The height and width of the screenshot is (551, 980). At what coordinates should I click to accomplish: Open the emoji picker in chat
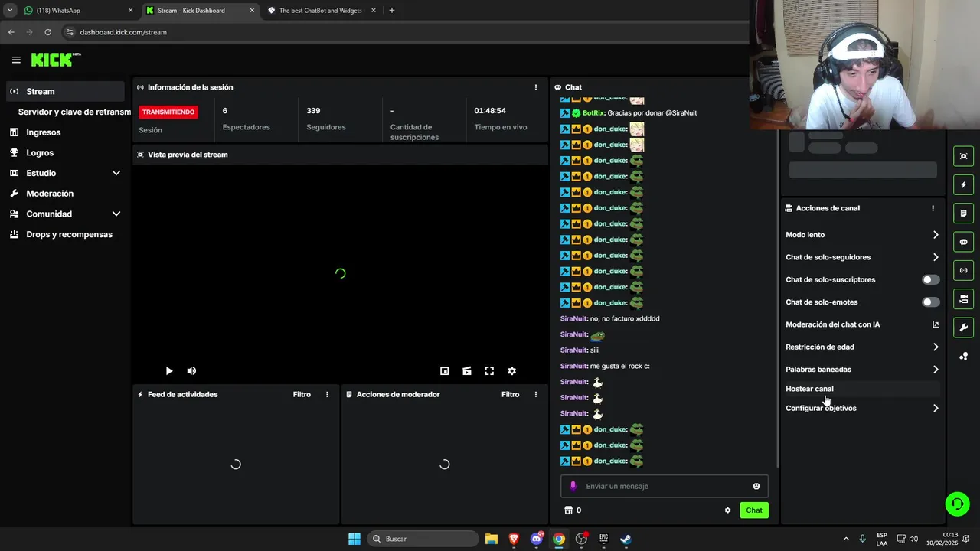pos(756,486)
